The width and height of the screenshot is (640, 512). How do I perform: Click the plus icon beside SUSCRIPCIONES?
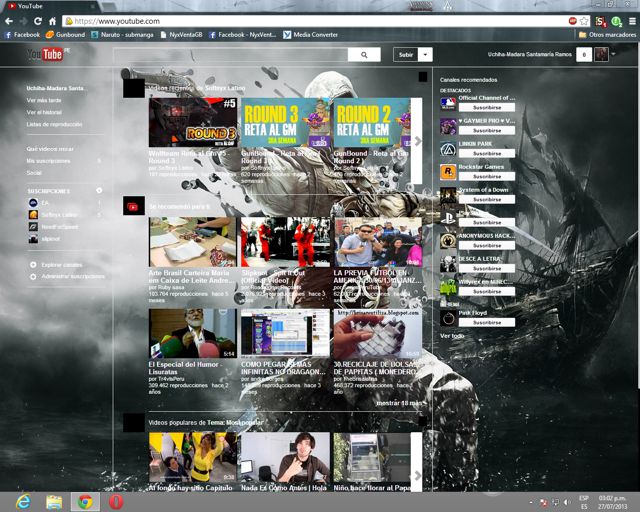pyautogui.click(x=99, y=191)
